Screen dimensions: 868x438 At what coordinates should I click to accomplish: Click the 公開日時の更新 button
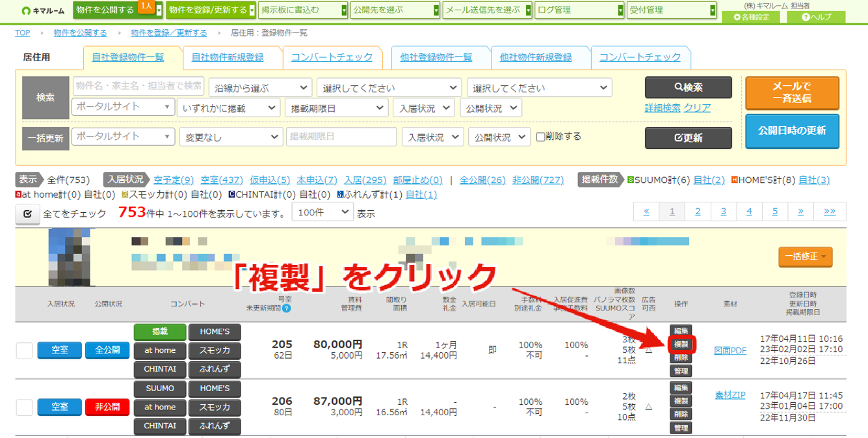pyautogui.click(x=792, y=131)
